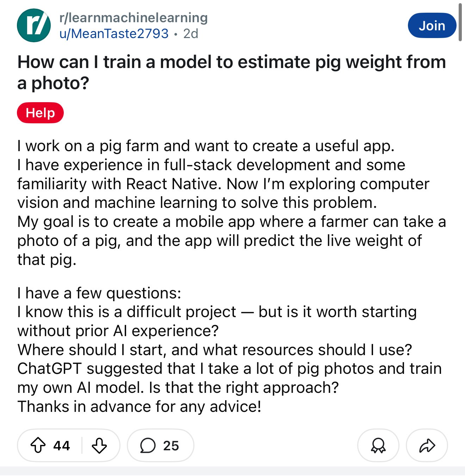This screenshot has height=476, width=465.
Task: Click the "I have a few questions:" line
Action: 99,293
